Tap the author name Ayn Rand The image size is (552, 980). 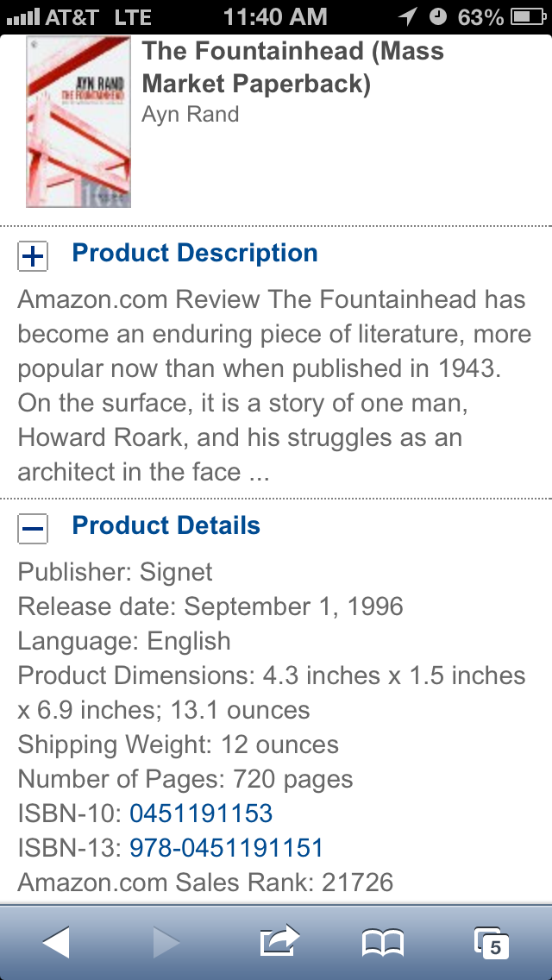click(191, 115)
